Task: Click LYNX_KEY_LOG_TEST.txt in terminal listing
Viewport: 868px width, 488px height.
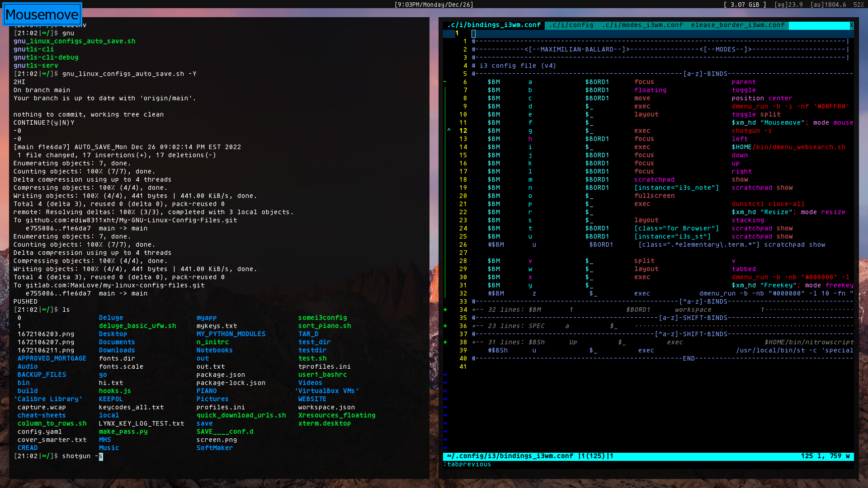Action: [x=141, y=424]
